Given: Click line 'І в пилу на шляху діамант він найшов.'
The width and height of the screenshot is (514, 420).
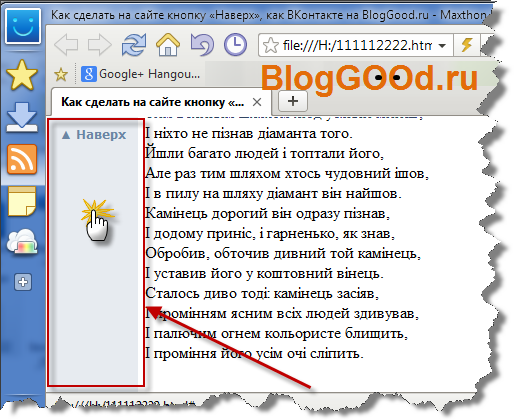Looking at the screenshot, I should (273, 194).
